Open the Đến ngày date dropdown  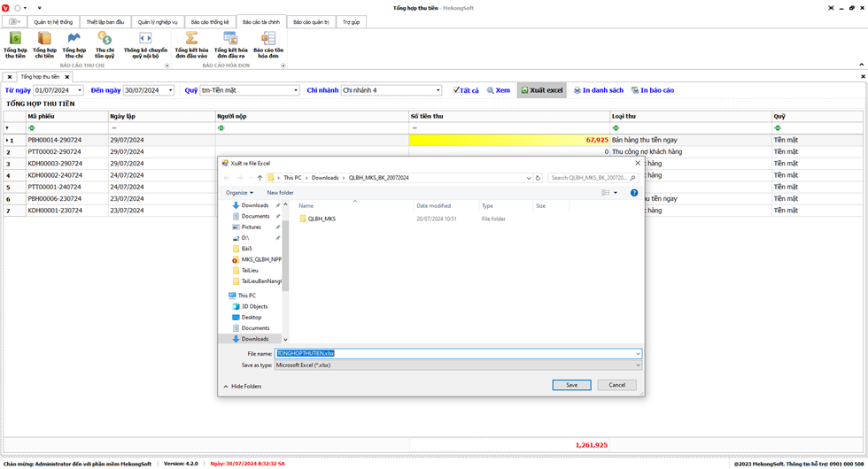(170, 90)
